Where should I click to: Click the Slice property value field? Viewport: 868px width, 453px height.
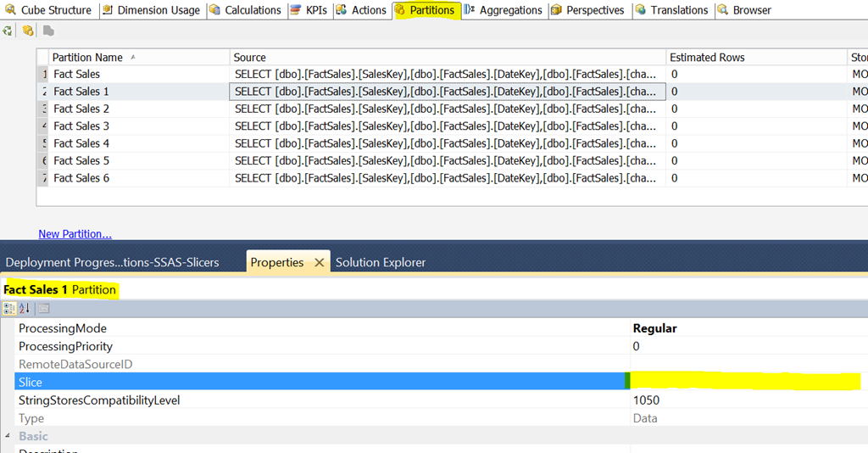tap(746, 383)
